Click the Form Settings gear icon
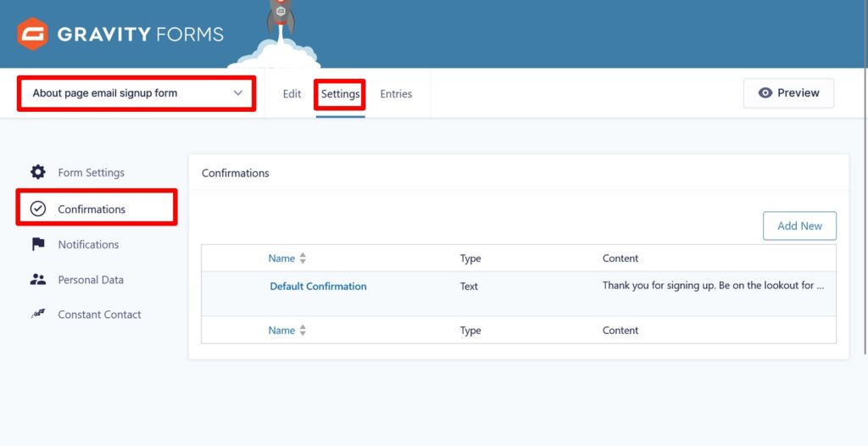This screenshot has width=868, height=446. 38,172
